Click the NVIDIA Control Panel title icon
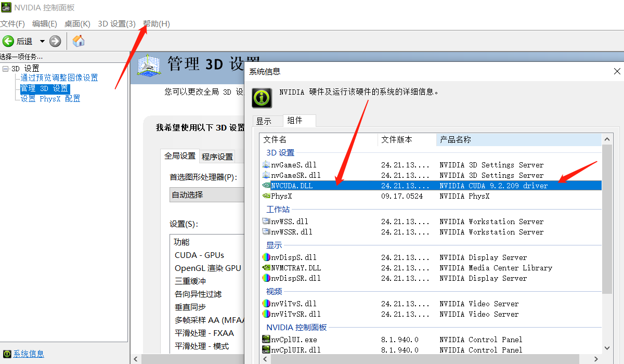This screenshot has width=624, height=364. coord(6,7)
